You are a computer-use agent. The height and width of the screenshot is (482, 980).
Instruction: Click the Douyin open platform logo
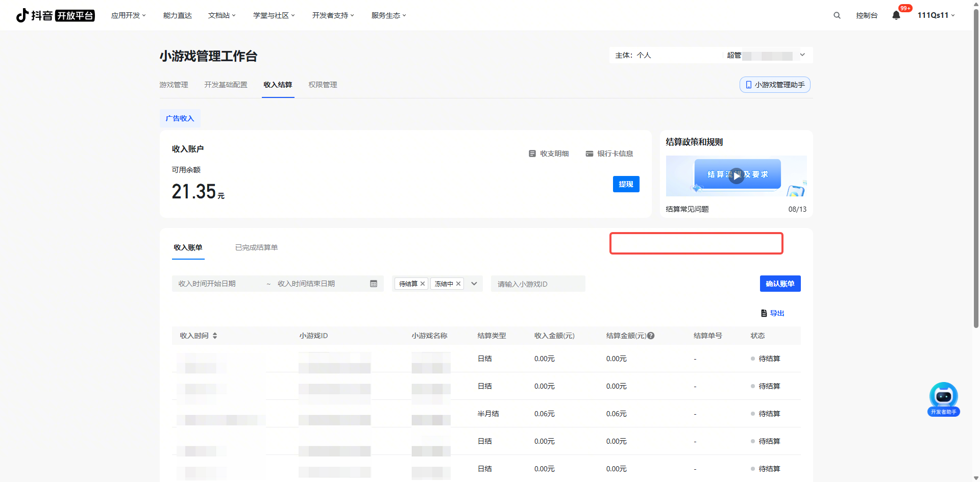[x=55, y=15]
